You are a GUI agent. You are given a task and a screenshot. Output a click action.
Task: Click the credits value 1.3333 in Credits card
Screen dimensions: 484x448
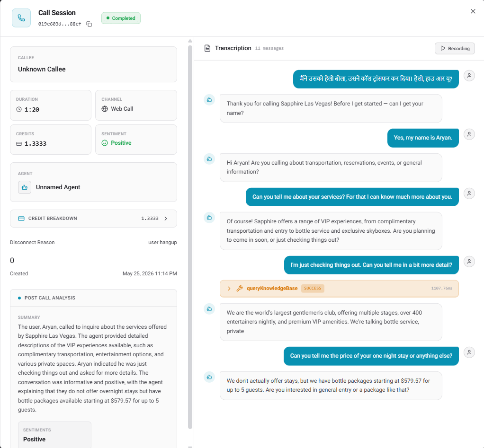(x=36, y=144)
